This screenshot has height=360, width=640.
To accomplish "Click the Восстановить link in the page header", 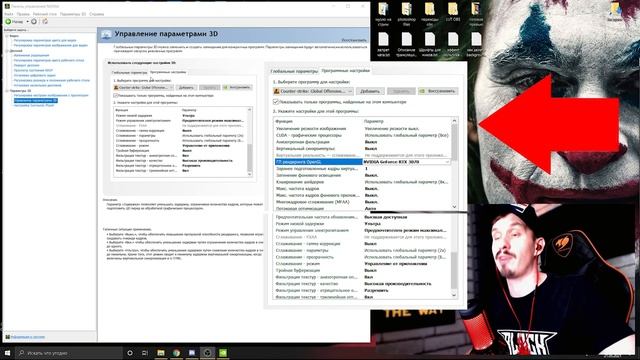I will (x=354, y=40).
